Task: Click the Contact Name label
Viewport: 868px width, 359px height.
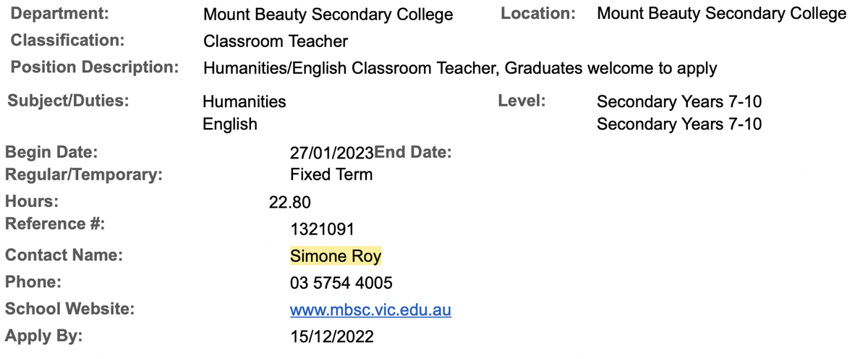Action: tap(64, 255)
